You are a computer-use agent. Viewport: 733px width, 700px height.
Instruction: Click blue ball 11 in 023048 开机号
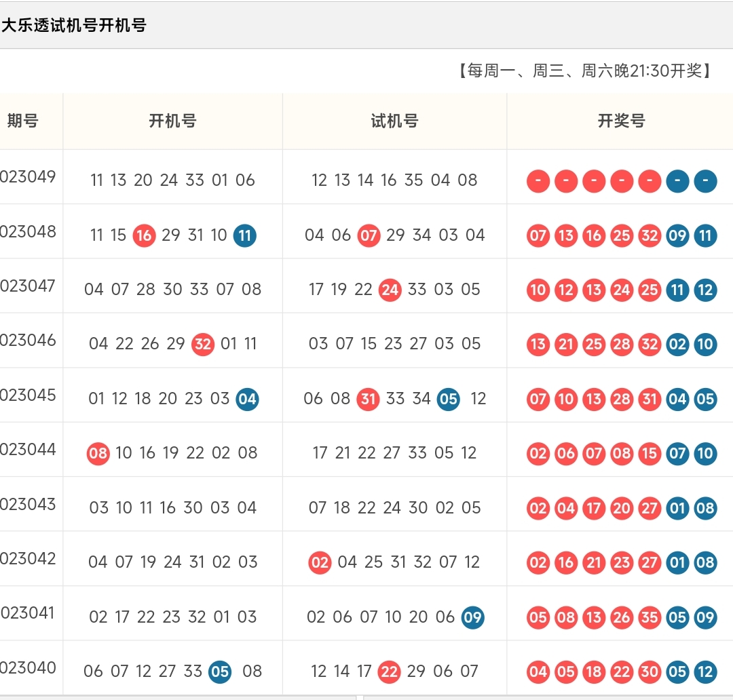245,235
